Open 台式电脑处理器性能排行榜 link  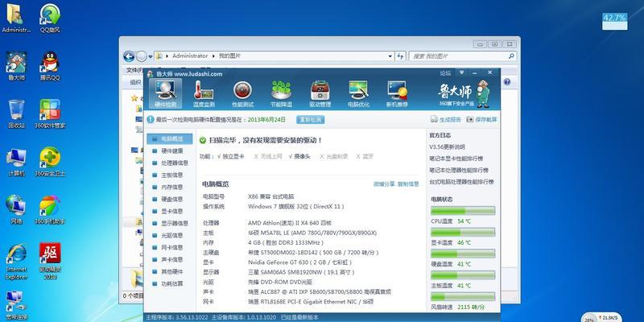461,182
